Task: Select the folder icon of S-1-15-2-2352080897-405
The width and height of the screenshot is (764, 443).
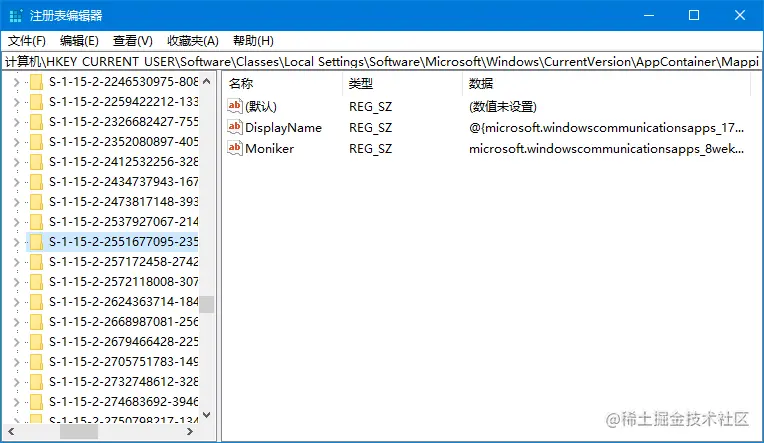Action: (37, 142)
